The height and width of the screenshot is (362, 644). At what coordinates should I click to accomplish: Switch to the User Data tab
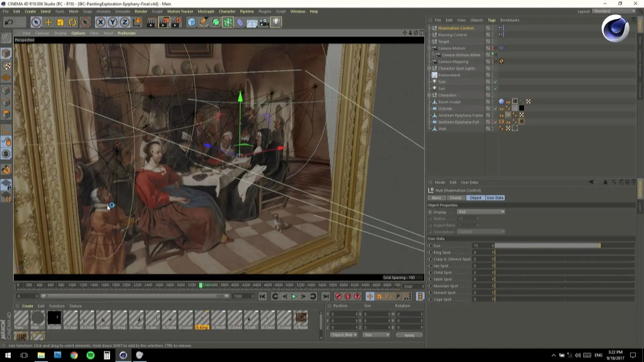point(495,198)
